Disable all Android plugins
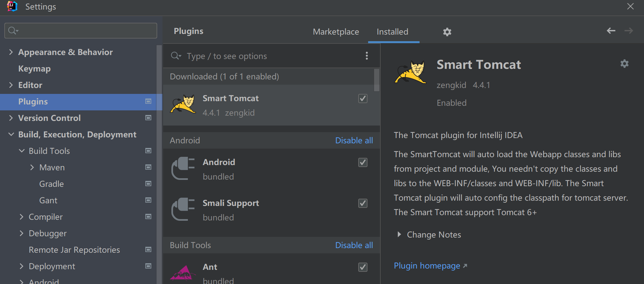644x284 pixels. click(x=354, y=140)
